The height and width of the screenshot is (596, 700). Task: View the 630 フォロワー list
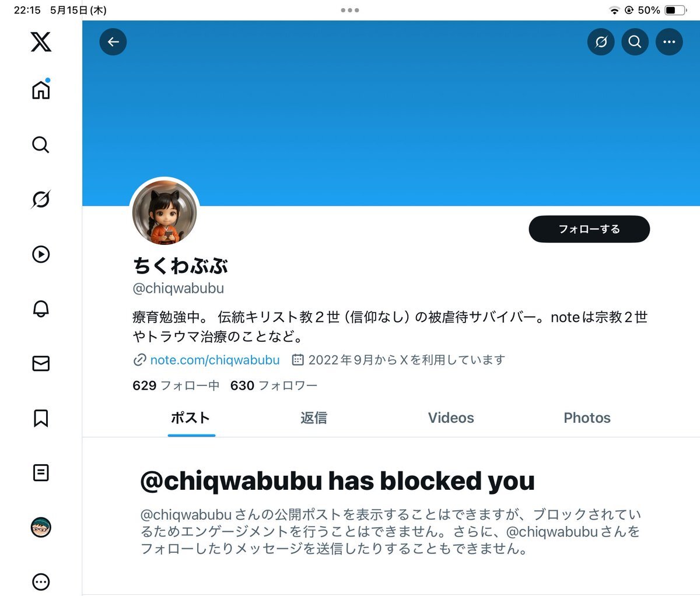274,385
